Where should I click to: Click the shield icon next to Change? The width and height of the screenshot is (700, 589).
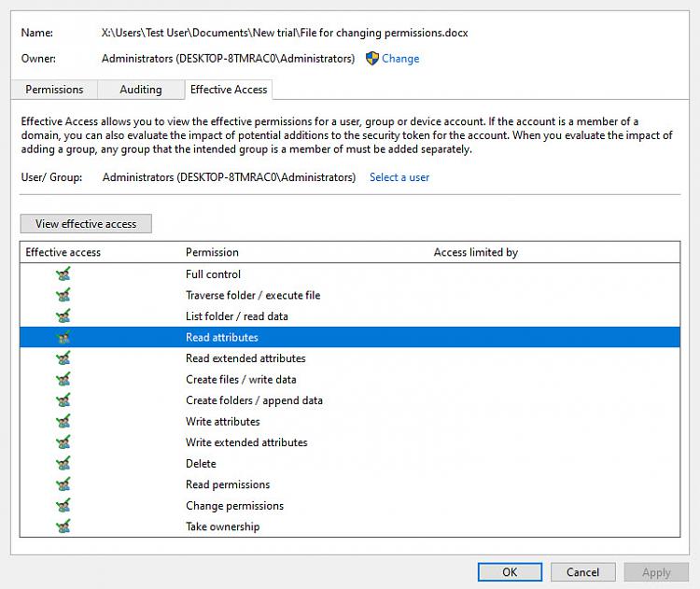click(371, 59)
